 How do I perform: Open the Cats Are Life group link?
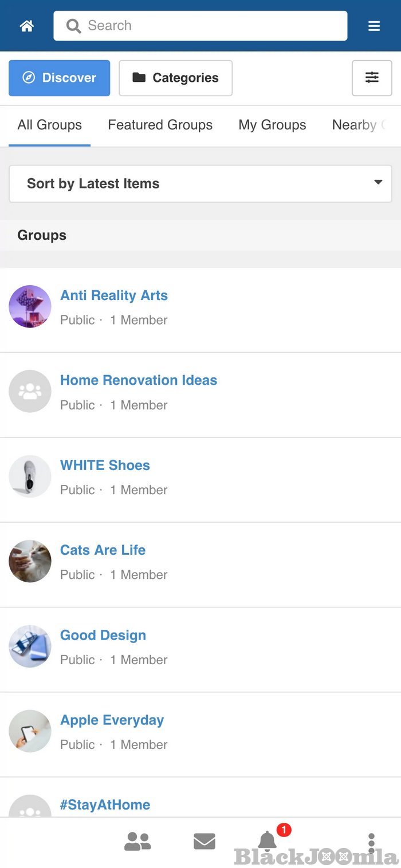tap(103, 550)
